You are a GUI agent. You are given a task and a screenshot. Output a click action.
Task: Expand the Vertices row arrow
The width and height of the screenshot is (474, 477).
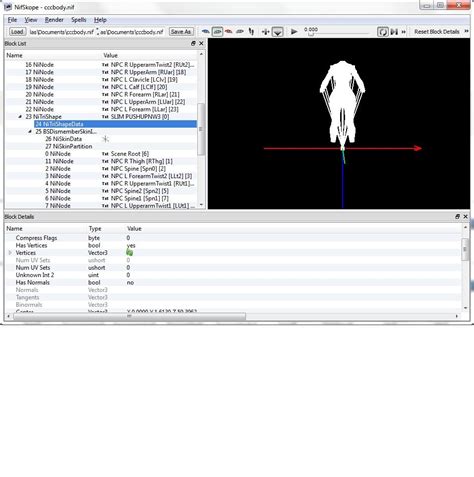click(10, 253)
